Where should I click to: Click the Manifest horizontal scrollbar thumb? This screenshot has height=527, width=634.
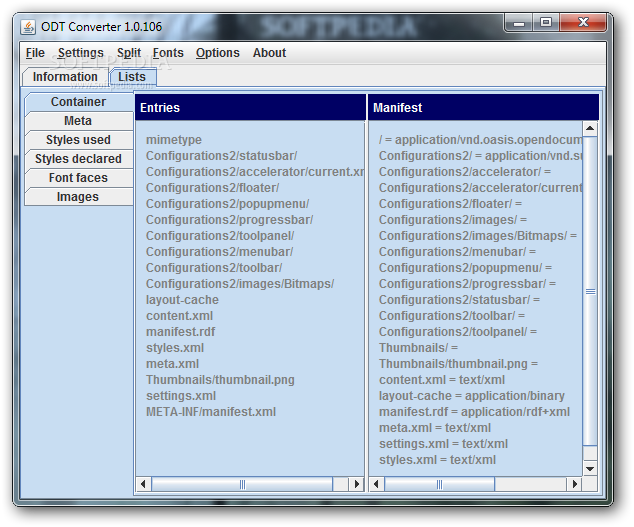[x=440, y=484]
